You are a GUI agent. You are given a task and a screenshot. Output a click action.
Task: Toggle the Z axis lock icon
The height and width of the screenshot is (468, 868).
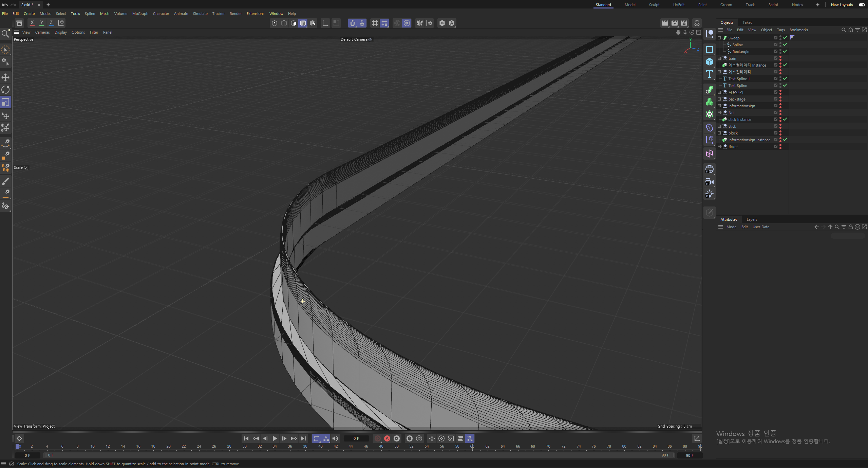click(x=51, y=23)
